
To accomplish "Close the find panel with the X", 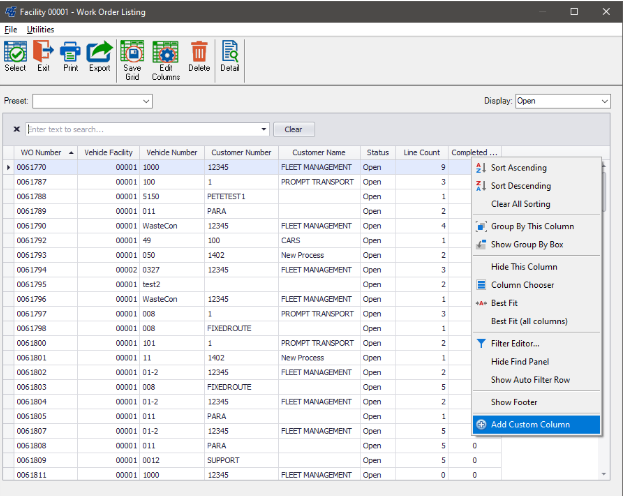I will 17,129.
